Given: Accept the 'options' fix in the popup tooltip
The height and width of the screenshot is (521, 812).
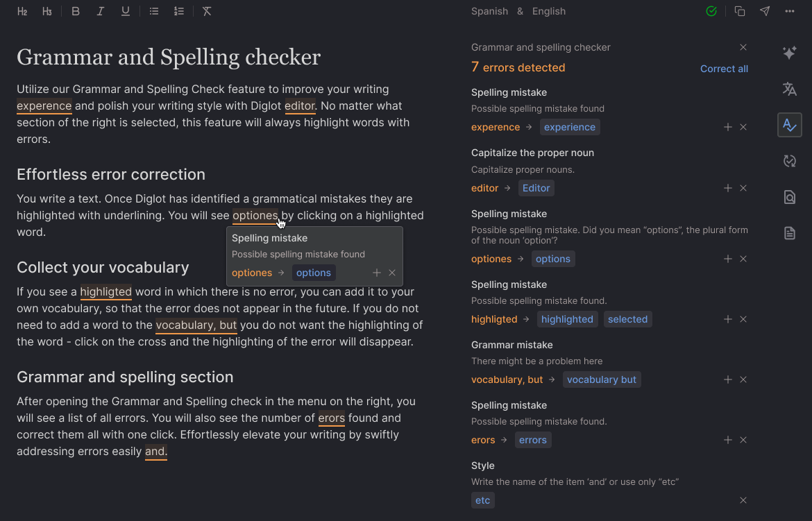Looking at the screenshot, I should click(314, 273).
